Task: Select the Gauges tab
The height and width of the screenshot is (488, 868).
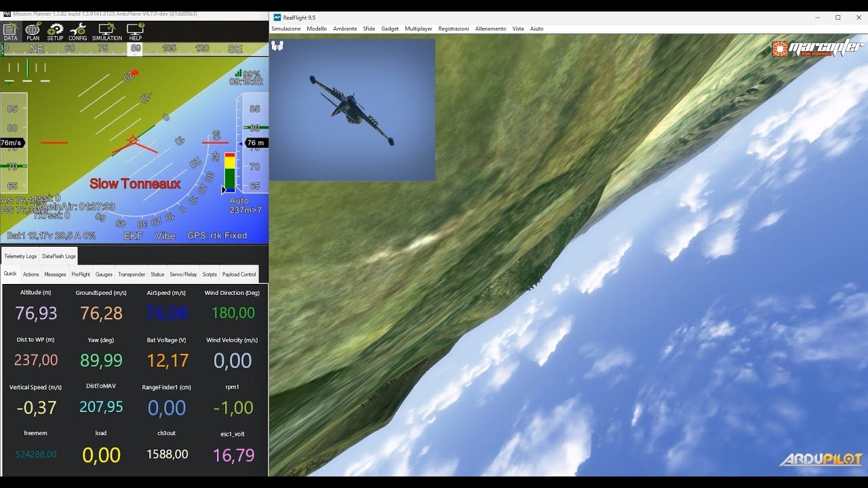Action: [x=104, y=274]
